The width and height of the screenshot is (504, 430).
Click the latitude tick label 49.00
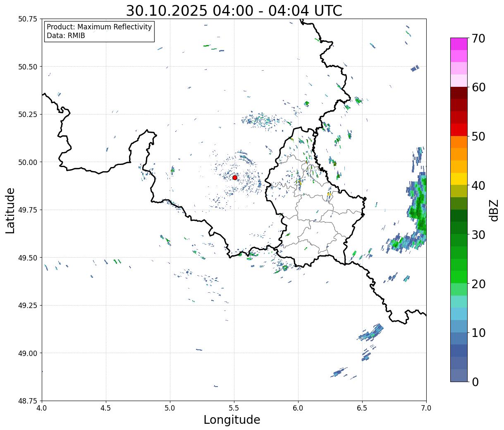(28, 353)
